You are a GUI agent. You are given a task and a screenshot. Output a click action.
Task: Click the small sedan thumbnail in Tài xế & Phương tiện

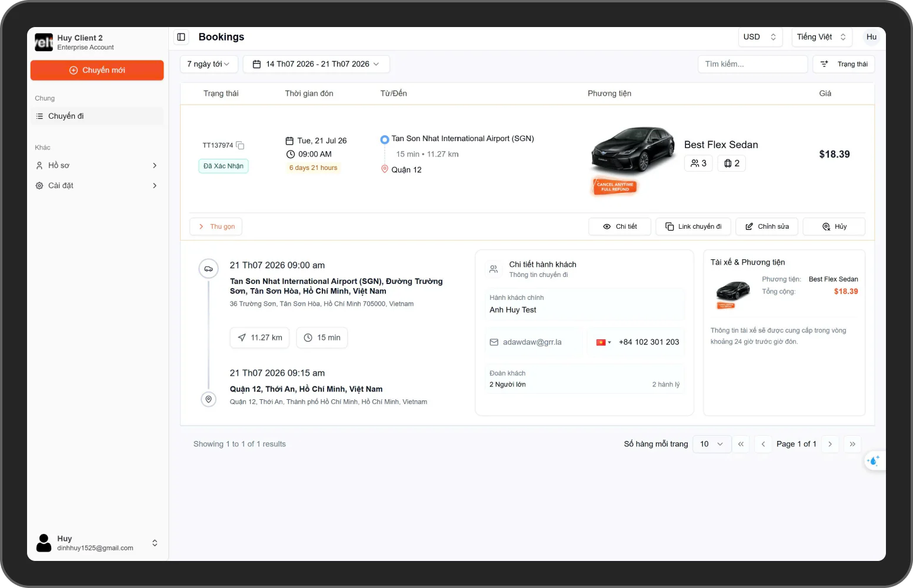coord(733,293)
